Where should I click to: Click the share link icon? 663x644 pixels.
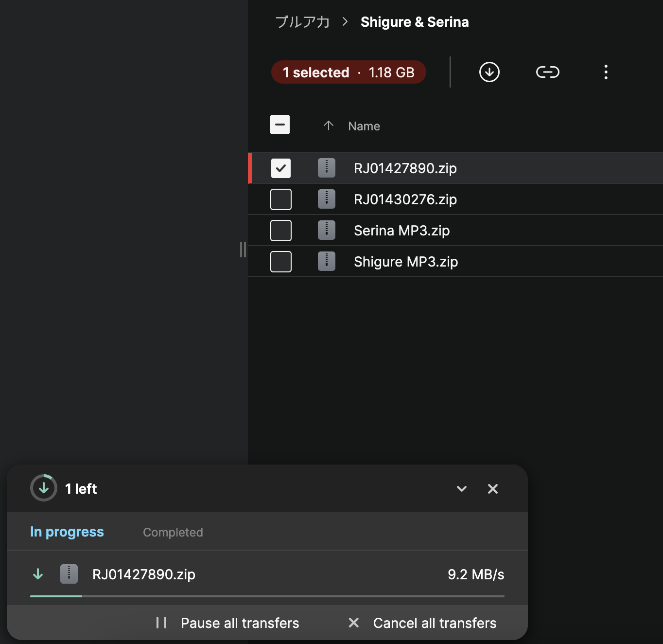tap(548, 72)
